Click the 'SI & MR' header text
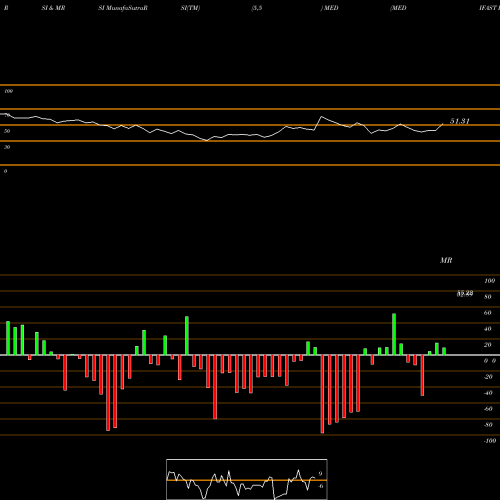 coord(53,8)
